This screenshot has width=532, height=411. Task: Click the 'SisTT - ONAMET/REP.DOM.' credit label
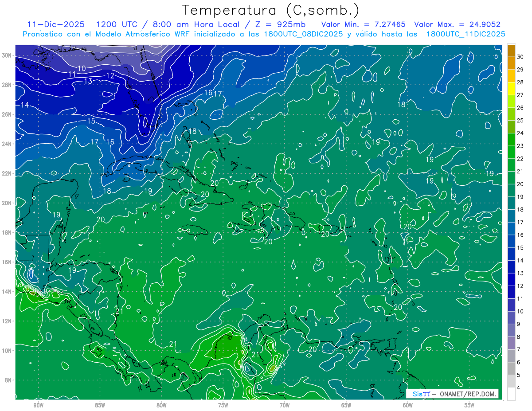(452, 394)
